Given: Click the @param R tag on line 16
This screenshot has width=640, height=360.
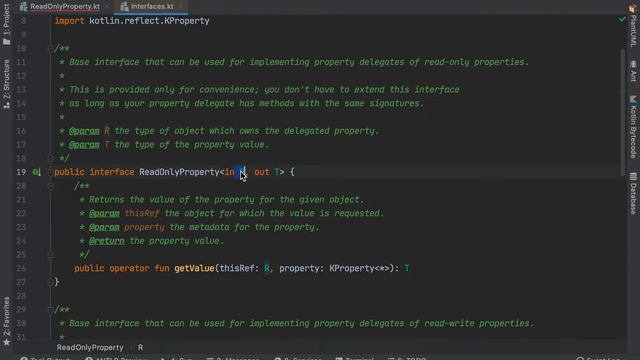Looking at the screenshot, I should tap(84, 131).
